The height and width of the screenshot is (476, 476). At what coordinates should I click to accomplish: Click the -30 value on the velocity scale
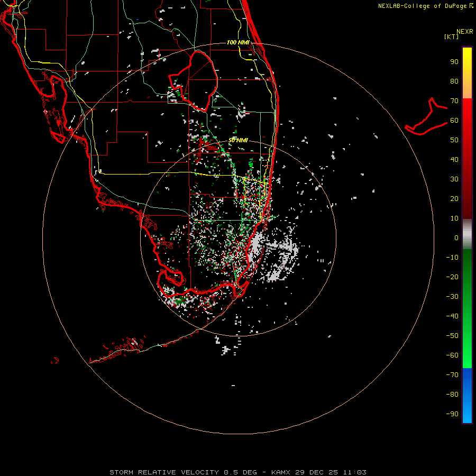tap(452, 297)
